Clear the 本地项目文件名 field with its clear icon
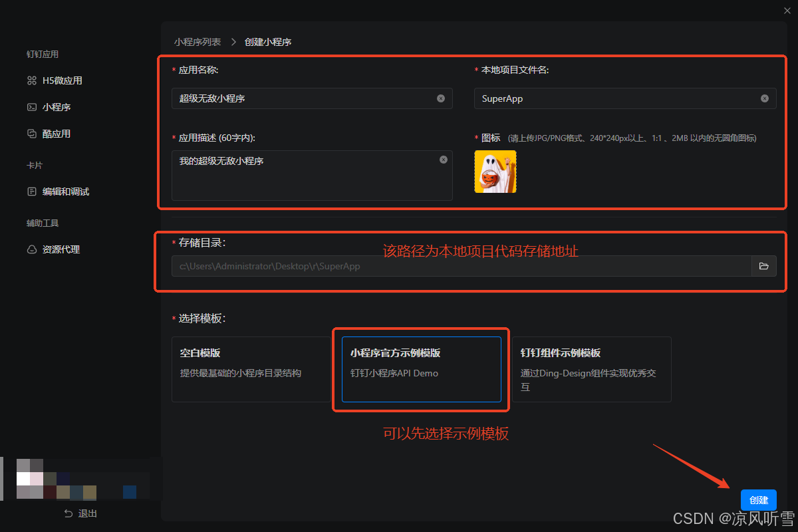 (x=765, y=98)
